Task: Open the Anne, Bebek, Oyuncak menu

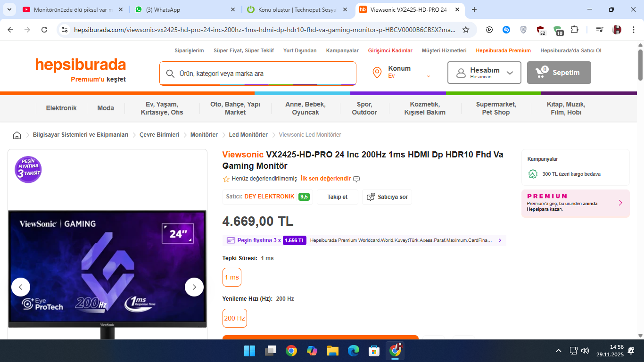Action: click(x=305, y=108)
